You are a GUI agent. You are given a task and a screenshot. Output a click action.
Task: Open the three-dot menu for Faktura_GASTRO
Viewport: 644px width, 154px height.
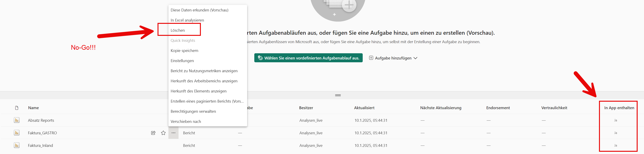[x=173, y=133]
